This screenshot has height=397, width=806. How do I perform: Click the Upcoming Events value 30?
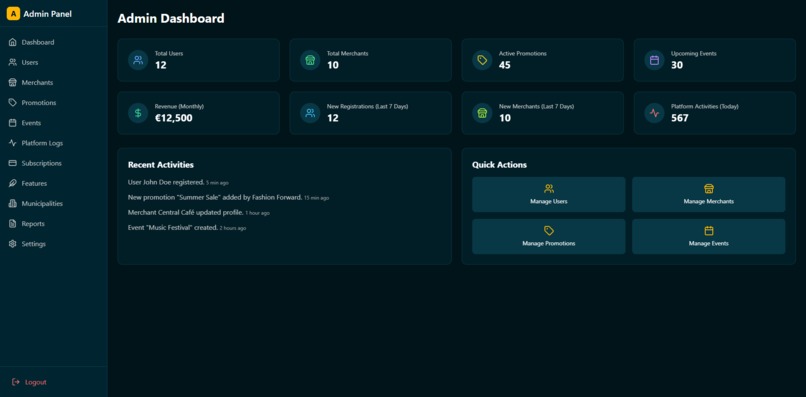(x=677, y=65)
